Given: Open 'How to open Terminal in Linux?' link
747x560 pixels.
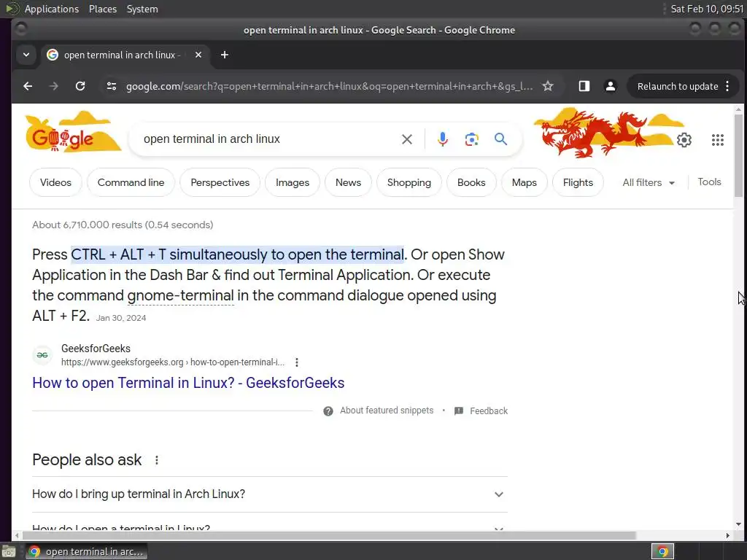Looking at the screenshot, I should pos(188,383).
